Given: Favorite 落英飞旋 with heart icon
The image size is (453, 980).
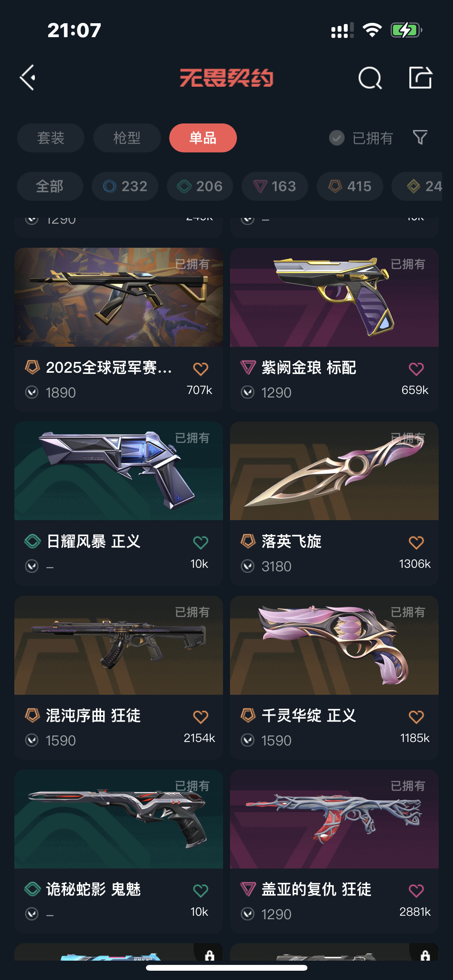Looking at the screenshot, I should (x=416, y=543).
